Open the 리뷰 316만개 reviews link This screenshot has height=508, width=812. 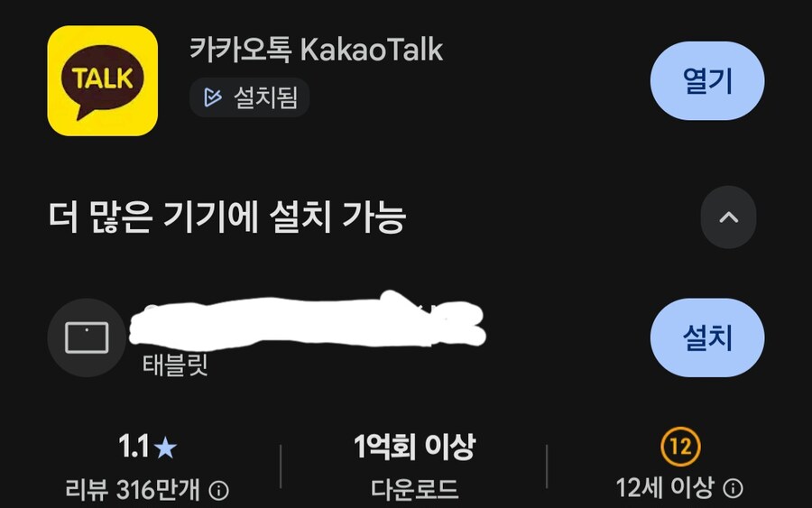(133, 490)
